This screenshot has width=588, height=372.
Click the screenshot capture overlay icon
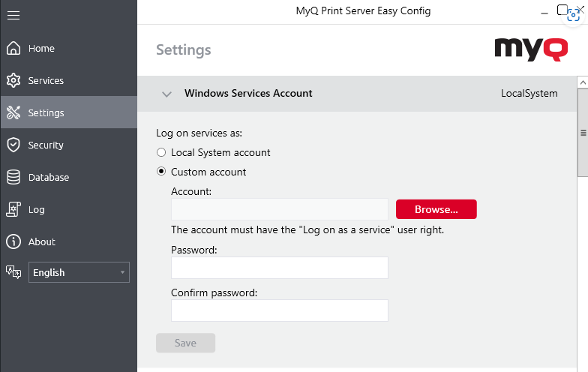click(x=573, y=16)
